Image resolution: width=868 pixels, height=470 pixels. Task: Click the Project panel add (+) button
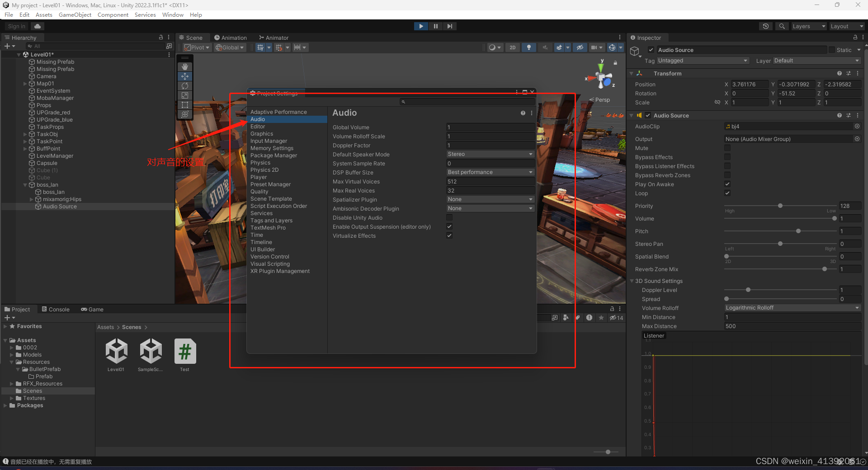pyautogui.click(x=9, y=318)
